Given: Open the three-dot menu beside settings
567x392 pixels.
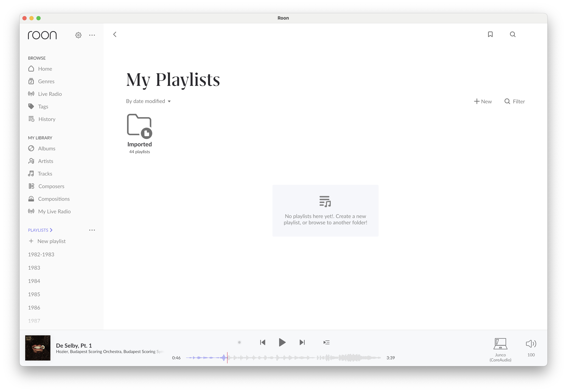Looking at the screenshot, I should (x=92, y=35).
